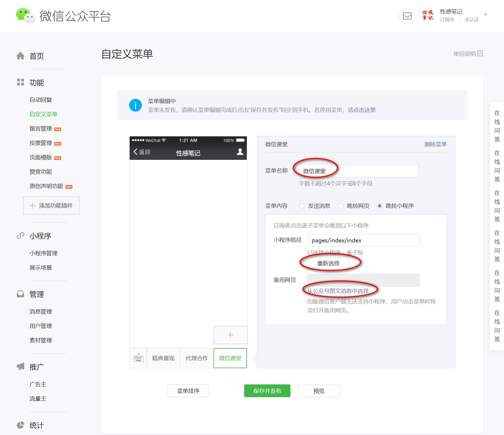The width and height of the screenshot is (504, 435).
Task: Click the 小程序路径 input field
Action: [363, 240]
